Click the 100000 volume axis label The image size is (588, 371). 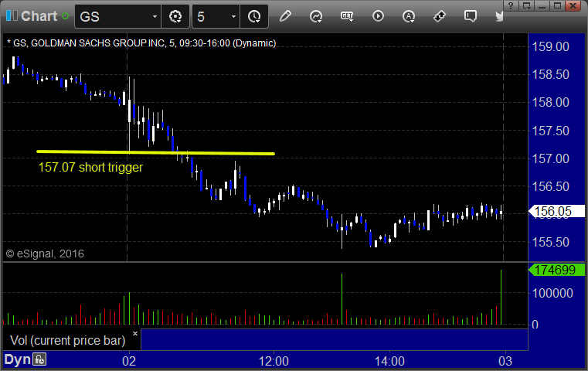click(552, 293)
